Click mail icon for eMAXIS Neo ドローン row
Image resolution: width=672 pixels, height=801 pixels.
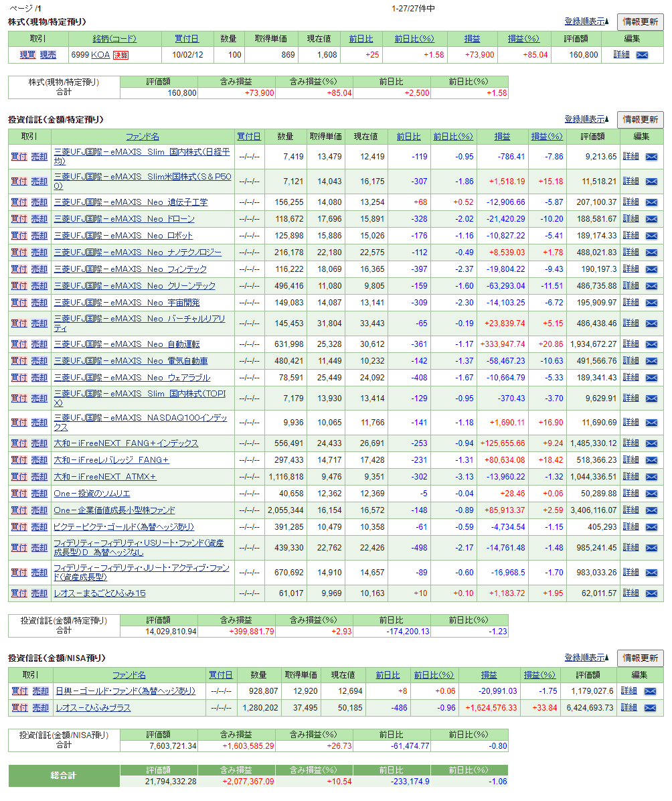tap(651, 219)
